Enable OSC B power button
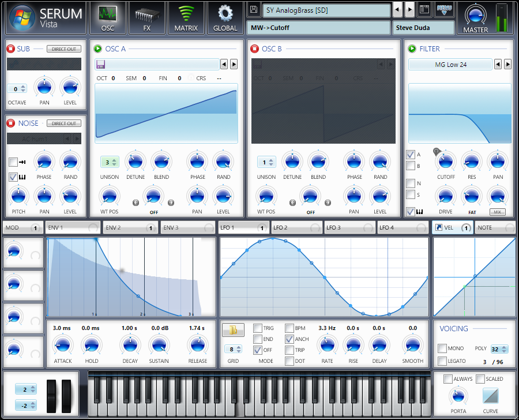 (254, 48)
